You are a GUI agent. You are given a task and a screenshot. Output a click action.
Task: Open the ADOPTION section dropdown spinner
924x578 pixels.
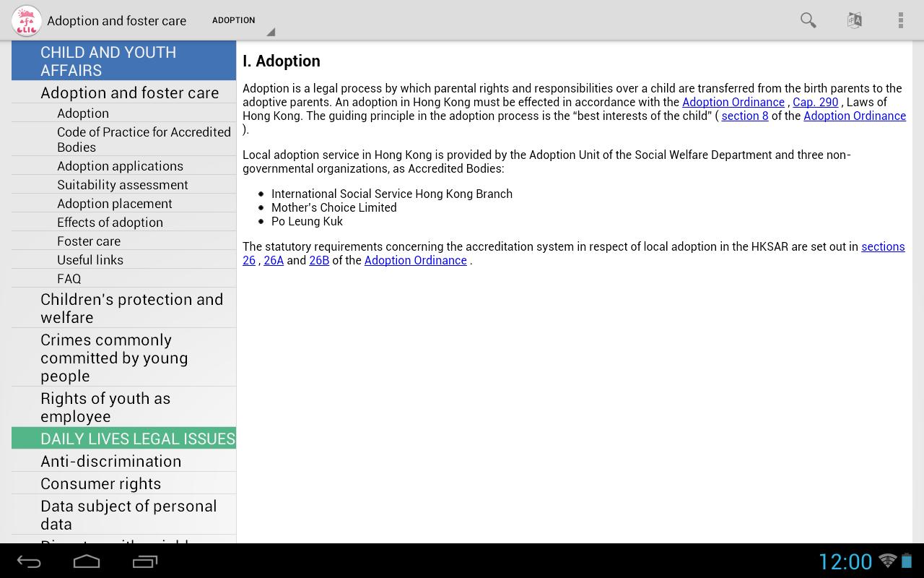242,21
